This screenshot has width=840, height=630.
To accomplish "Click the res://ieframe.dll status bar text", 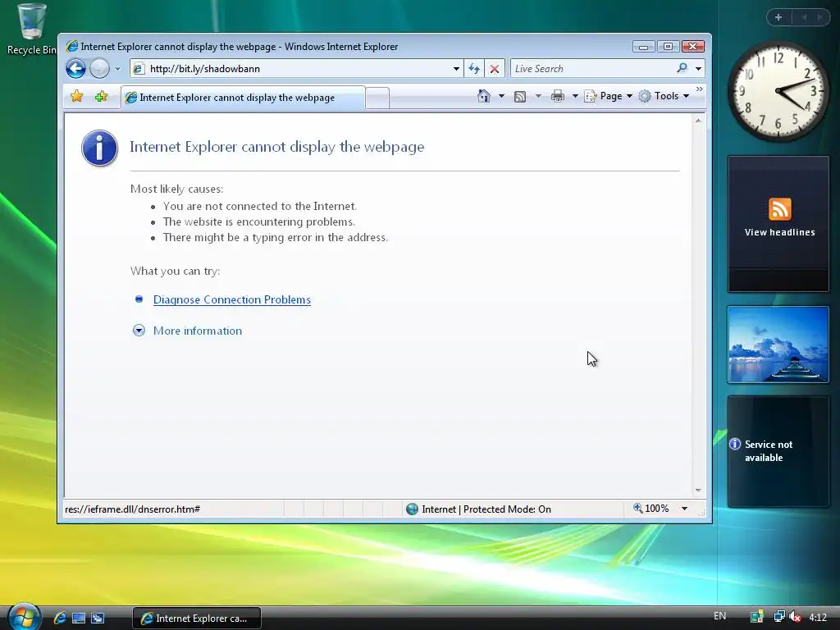I will (x=132, y=509).
